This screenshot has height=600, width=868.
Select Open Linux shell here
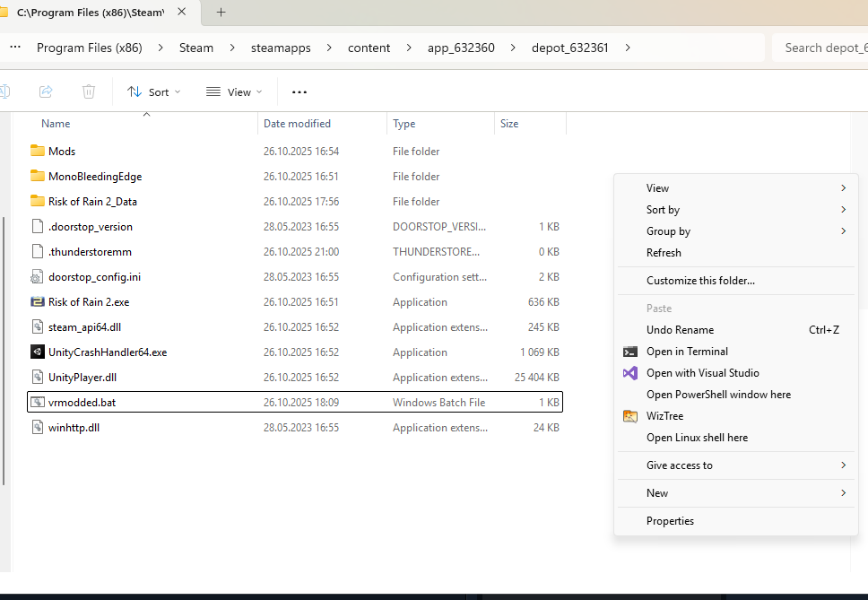736,438
